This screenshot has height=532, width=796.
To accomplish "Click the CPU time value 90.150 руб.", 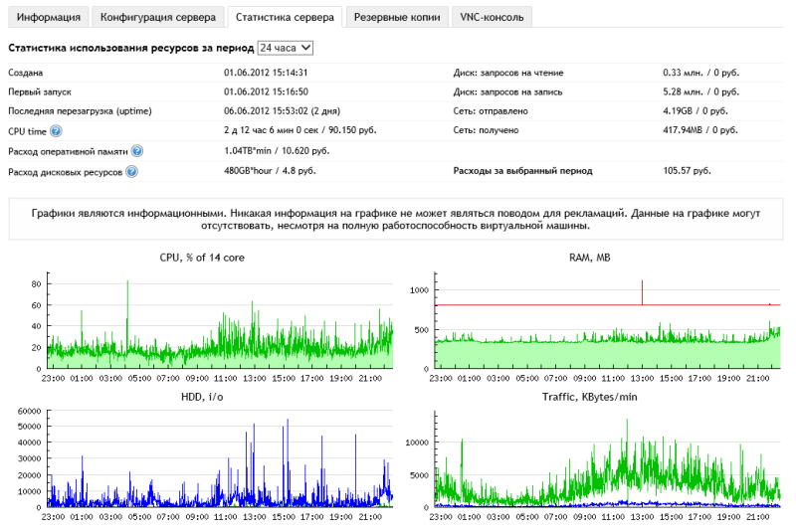I will pyautogui.click(x=352, y=130).
